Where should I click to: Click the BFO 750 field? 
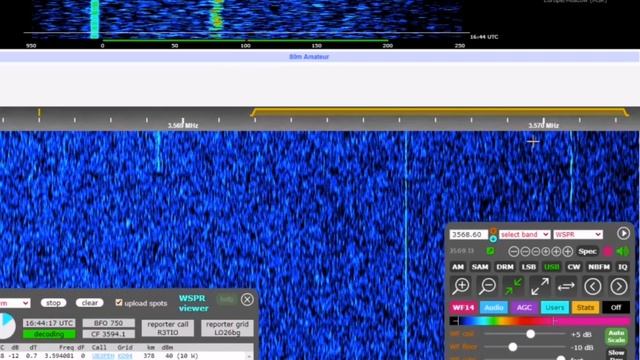109,323
